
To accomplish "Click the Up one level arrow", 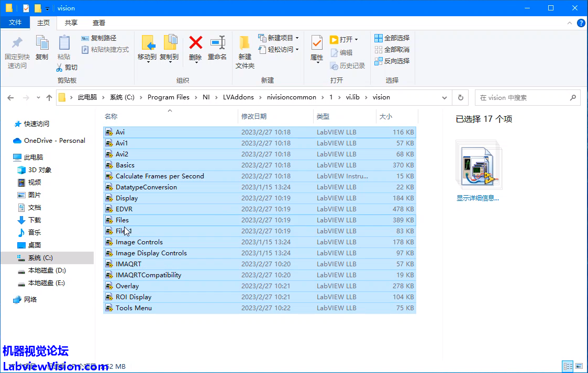I will pos(49,98).
